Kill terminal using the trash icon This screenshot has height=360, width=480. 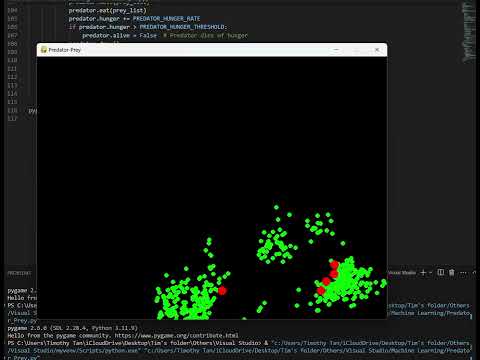(452, 272)
